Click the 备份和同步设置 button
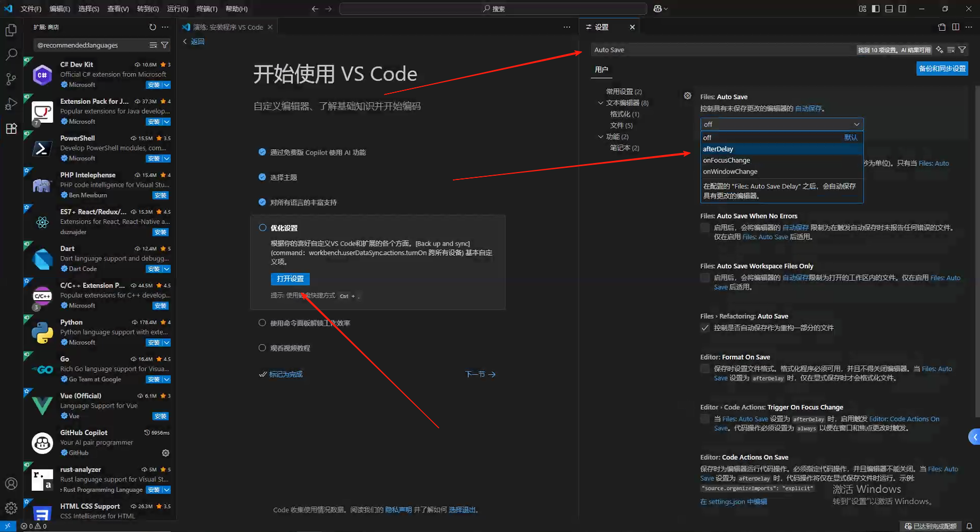The height and width of the screenshot is (532, 980). coord(942,68)
